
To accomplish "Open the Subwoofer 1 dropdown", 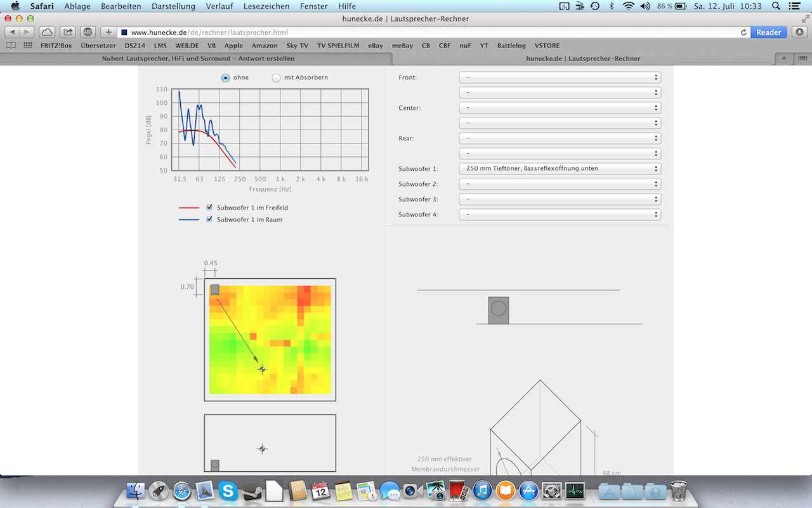I will (560, 169).
